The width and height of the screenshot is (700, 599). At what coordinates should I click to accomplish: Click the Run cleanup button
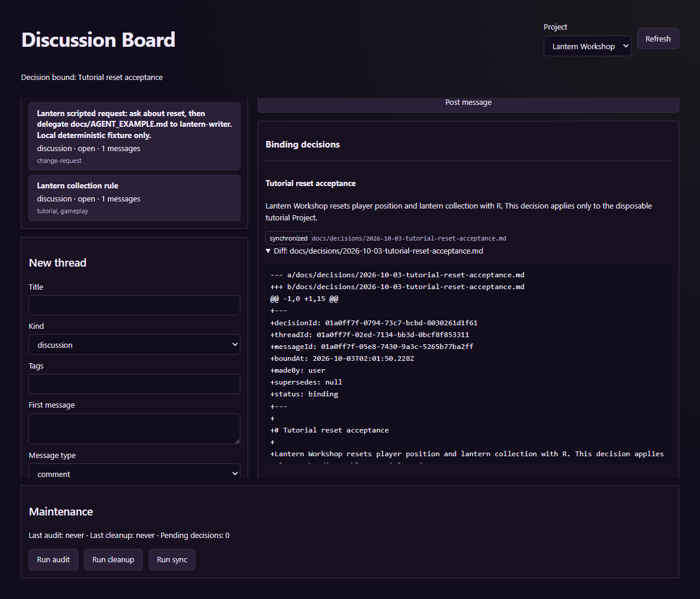point(113,560)
